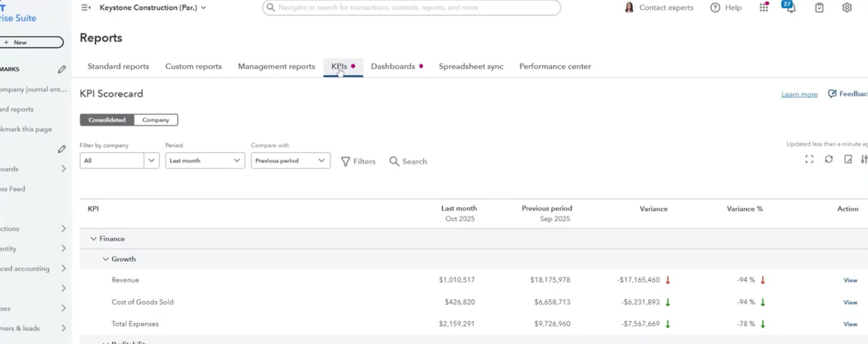Click the Feedback icon
The image size is (868, 344).
832,93
